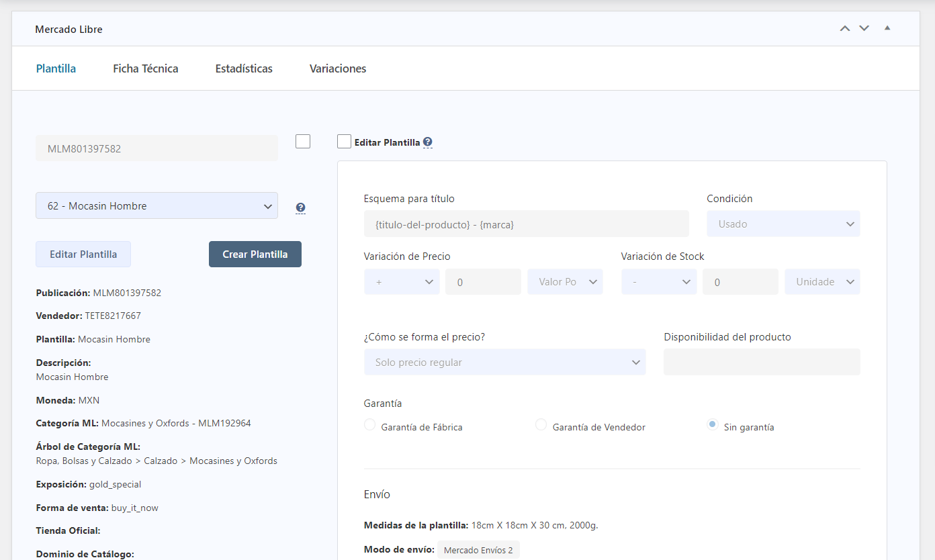
Task: Focus the MLM801397582 publication ID field
Action: click(157, 148)
